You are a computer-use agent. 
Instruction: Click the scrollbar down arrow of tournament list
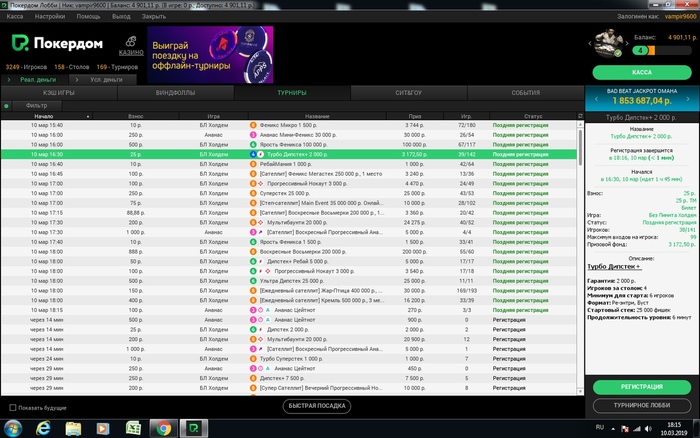pos(580,391)
